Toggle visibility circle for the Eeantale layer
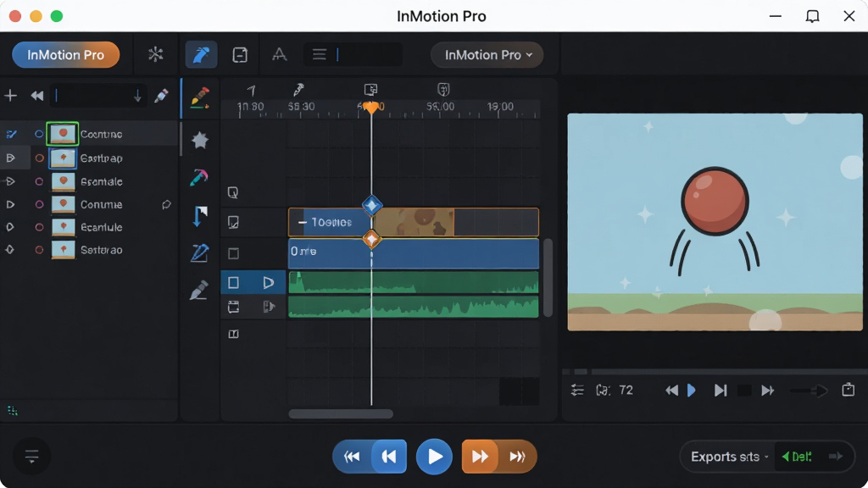Viewport: 868px width, 488px height. pyautogui.click(x=39, y=181)
